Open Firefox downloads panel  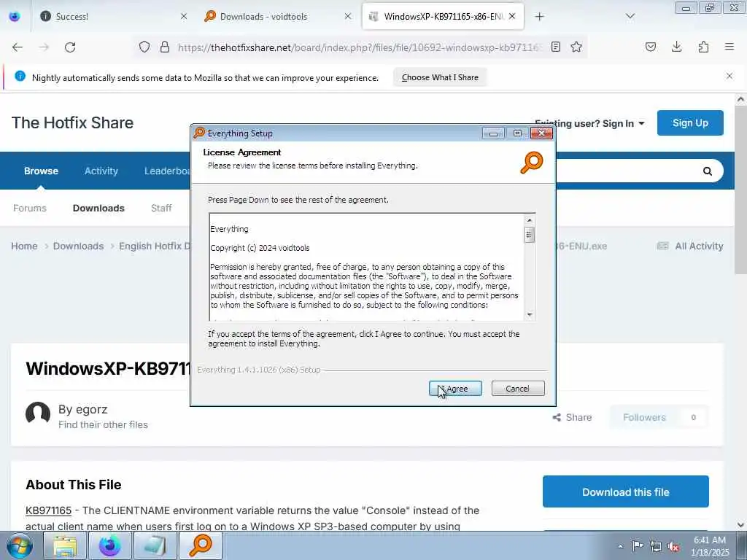(676, 47)
